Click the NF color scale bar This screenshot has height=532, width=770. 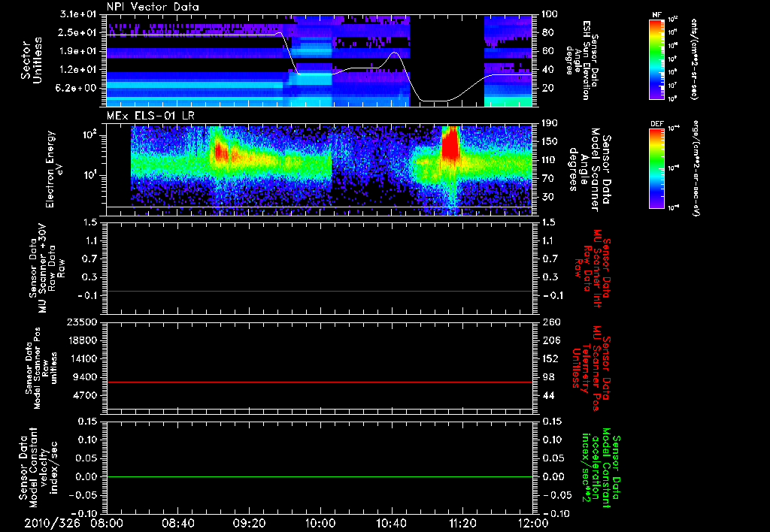click(657, 59)
